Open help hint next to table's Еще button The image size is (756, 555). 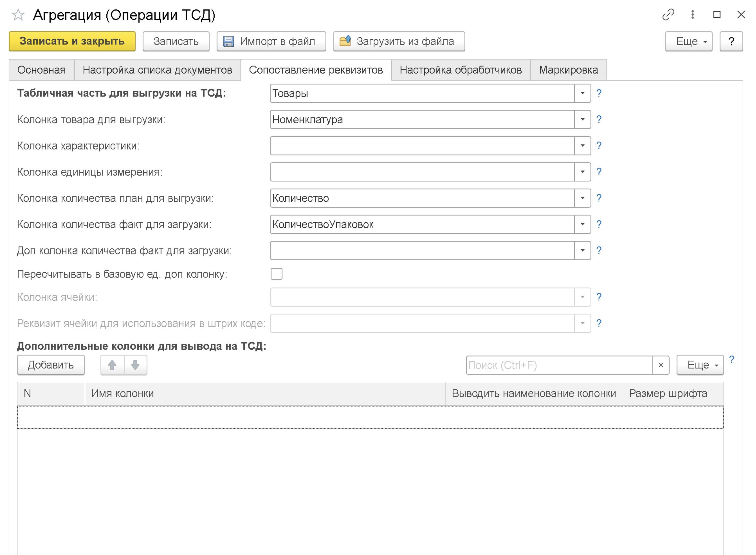point(732,360)
